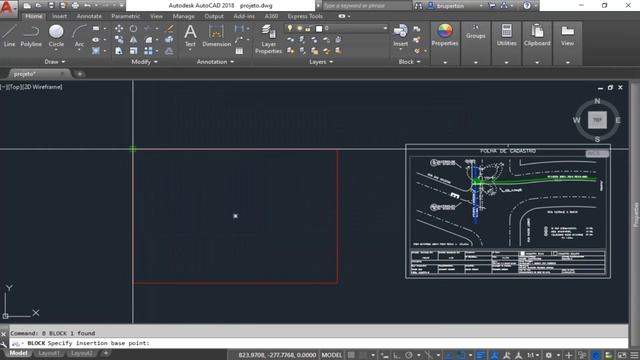Screen dimensions: 640x360
Task: Click the layer color swatch square
Action: tap(319, 28)
